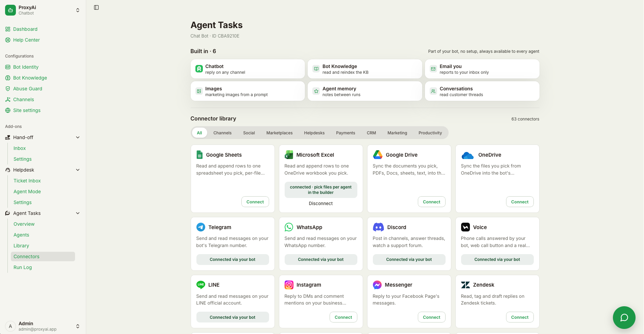
Task: Open the Abuse Guard page
Action: 28,89
